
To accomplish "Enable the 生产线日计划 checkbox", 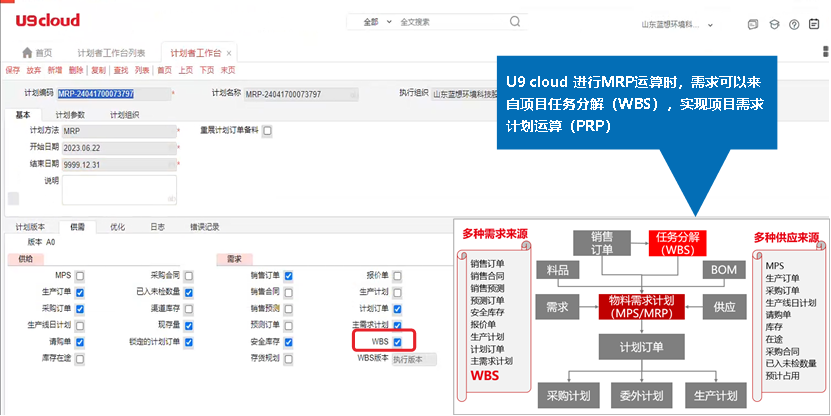I will [79, 325].
